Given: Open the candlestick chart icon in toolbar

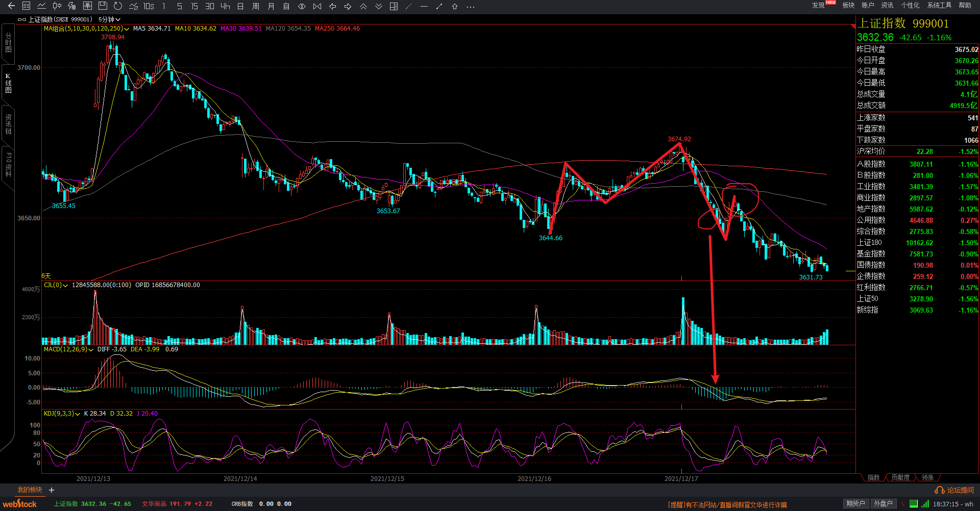Looking at the screenshot, I should tap(57, 6).
